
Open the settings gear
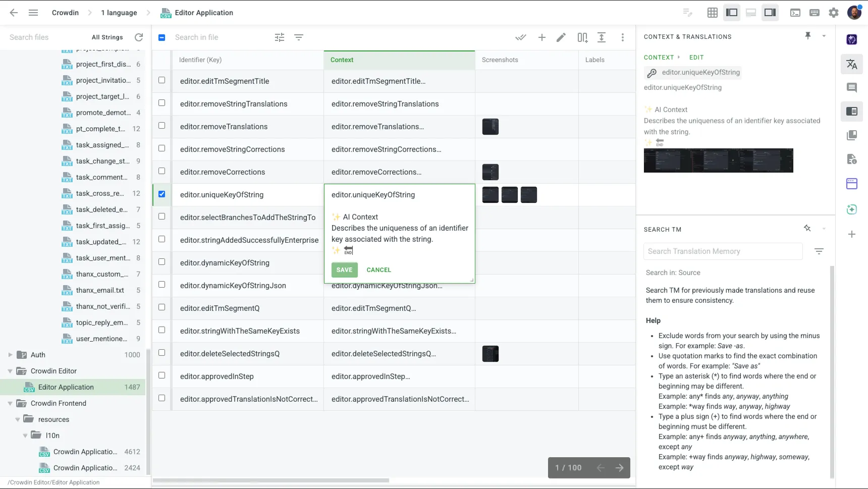tap(833, 13)
